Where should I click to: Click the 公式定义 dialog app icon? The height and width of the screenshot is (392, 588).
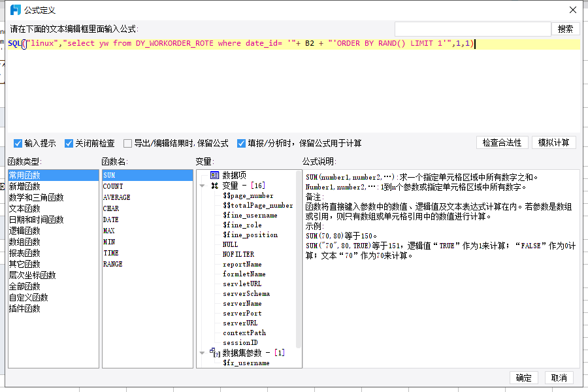[x=15, y=10]
